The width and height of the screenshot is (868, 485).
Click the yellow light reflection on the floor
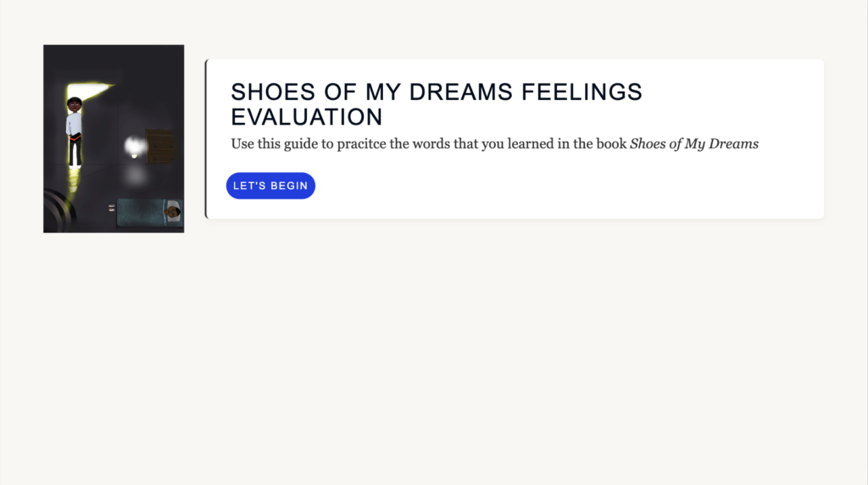(x=73, y=182)
